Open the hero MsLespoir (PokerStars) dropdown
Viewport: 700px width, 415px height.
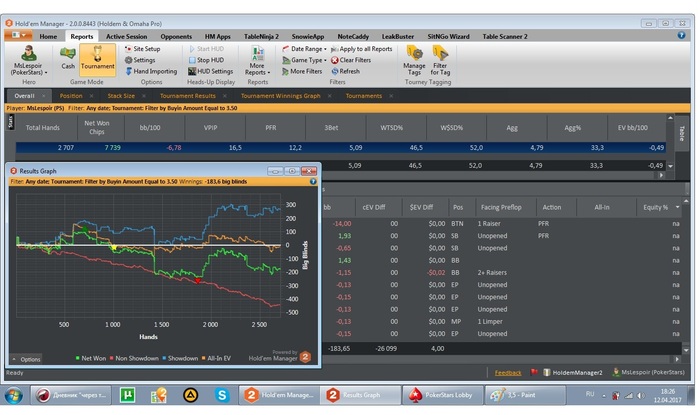[x=29, y=62]
